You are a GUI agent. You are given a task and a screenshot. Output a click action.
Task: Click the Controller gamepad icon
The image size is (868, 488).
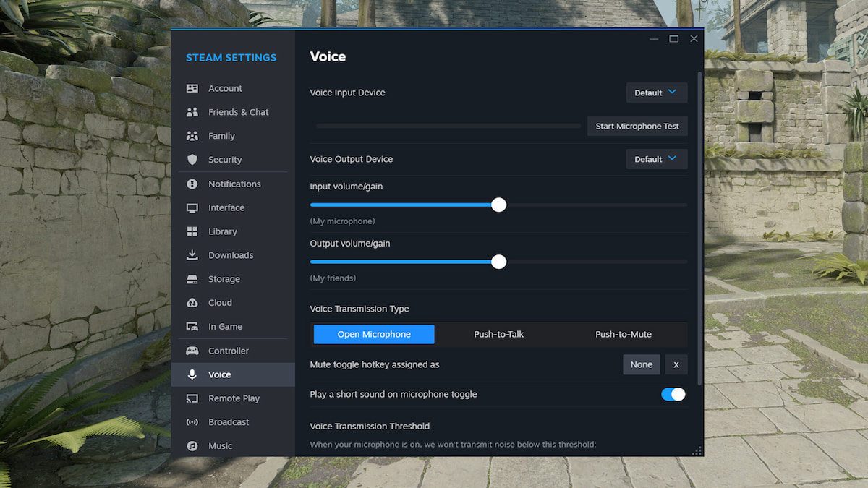click(192, 350)
